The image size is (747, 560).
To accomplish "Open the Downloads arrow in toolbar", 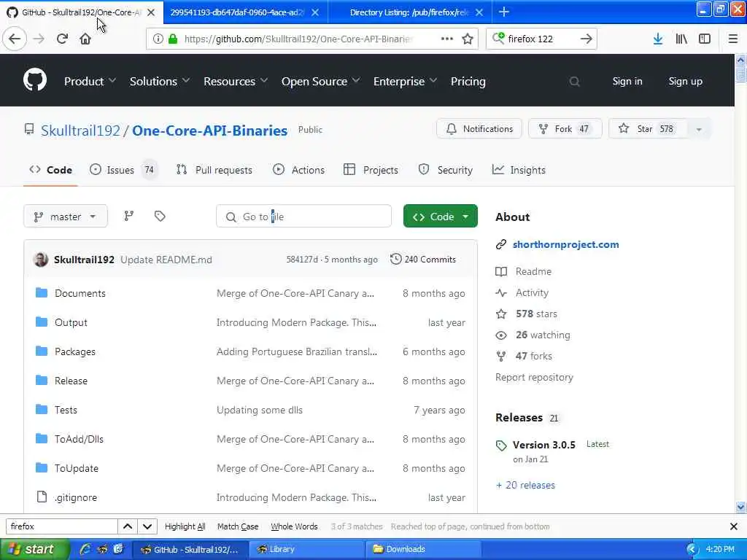I will click(658, 39).
